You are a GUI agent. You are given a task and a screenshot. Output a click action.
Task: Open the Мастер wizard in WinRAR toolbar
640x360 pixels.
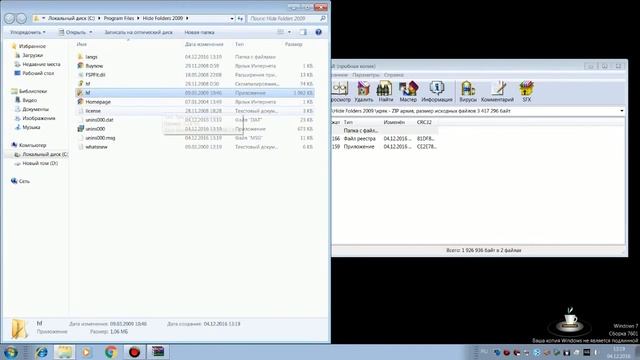coord(408,91)
